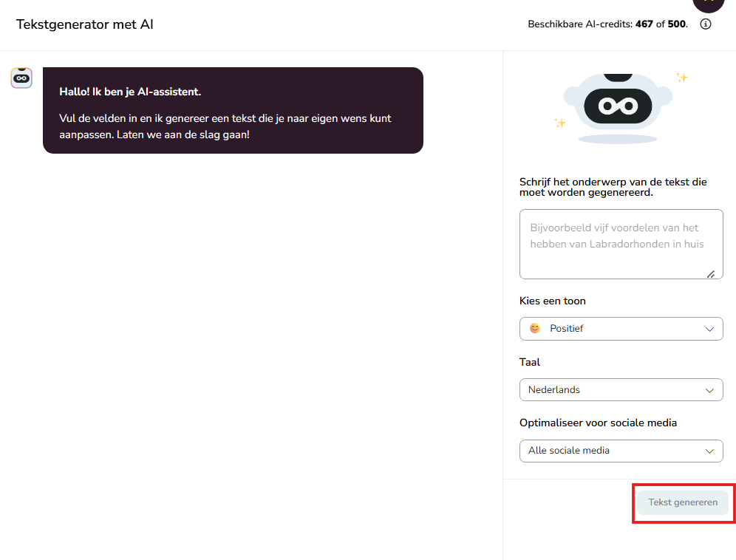Click the yellow sparkle right of the robot's head

point(681,78)
